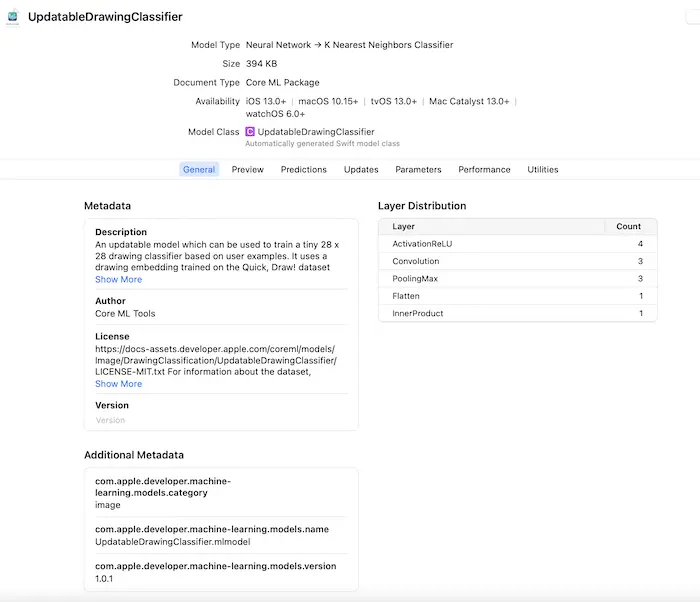This screenshot has height=602, width=700.
Task: Click the Automatically generated Swift model class caption
Action: pos(322,144)
